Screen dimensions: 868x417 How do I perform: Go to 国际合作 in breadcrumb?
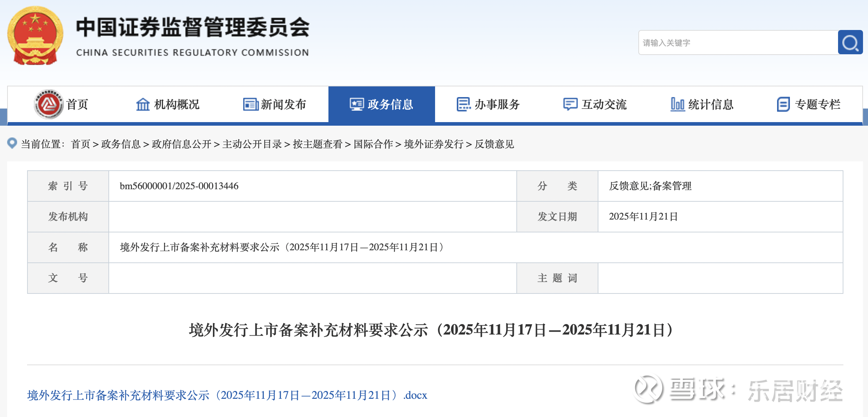pyautogui.click(x=373, y=144)
